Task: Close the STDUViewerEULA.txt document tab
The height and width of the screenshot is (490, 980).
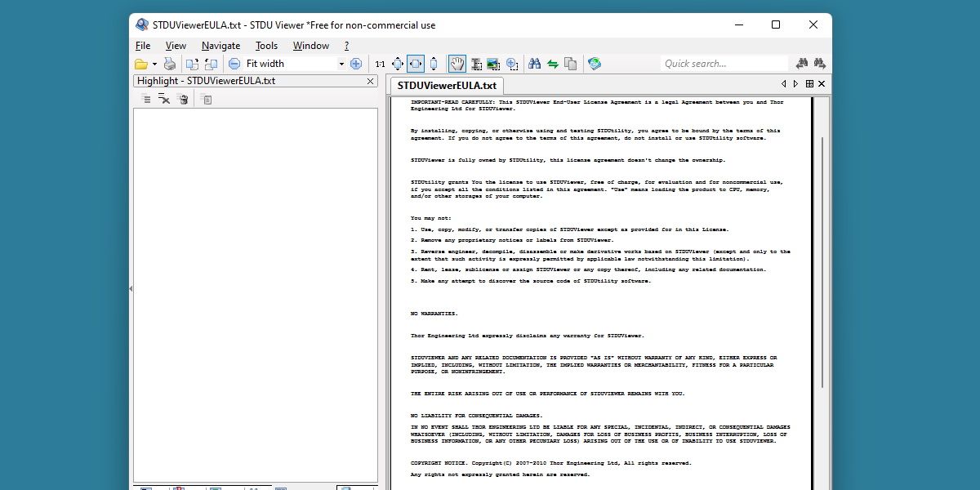Action: pyautogui.click(x=822, y=84)
